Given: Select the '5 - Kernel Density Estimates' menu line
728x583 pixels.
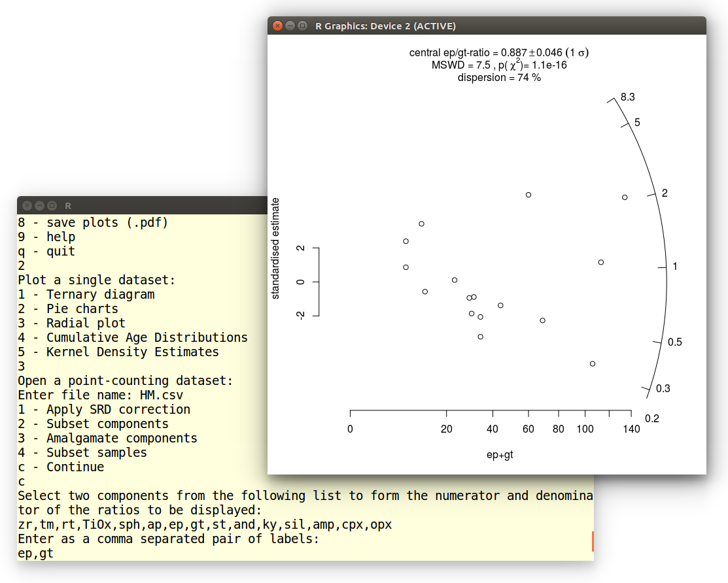Looking at the screenshot, I should pos(118,352).
